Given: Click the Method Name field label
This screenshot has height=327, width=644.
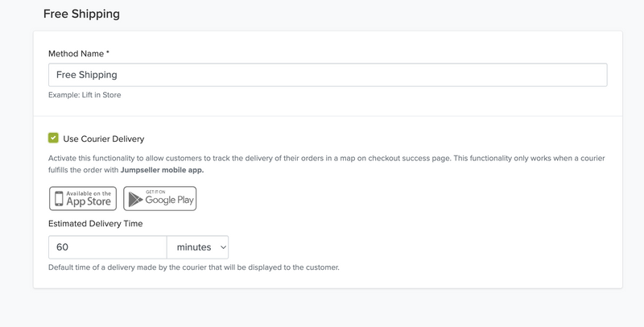Looking at the screenshot, I should [75, 53].
